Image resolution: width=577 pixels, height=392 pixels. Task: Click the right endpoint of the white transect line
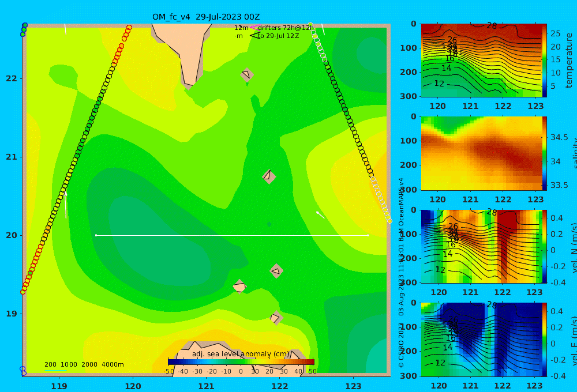(x=368, y=235)
